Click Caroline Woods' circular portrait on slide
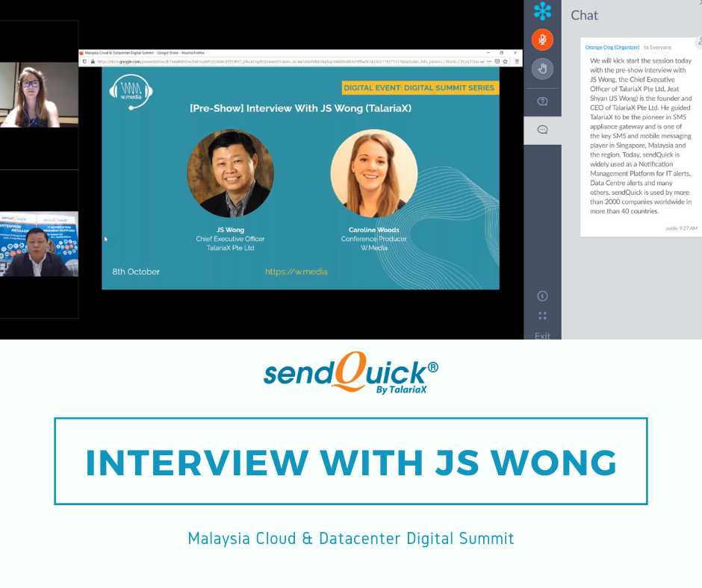 [374, 173]
